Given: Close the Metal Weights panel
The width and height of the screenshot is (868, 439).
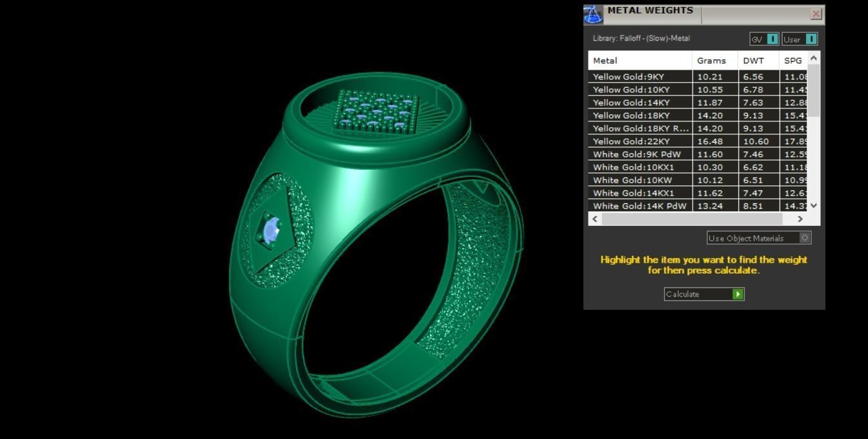Looking at the screenshot, I should tap(816, 14).
